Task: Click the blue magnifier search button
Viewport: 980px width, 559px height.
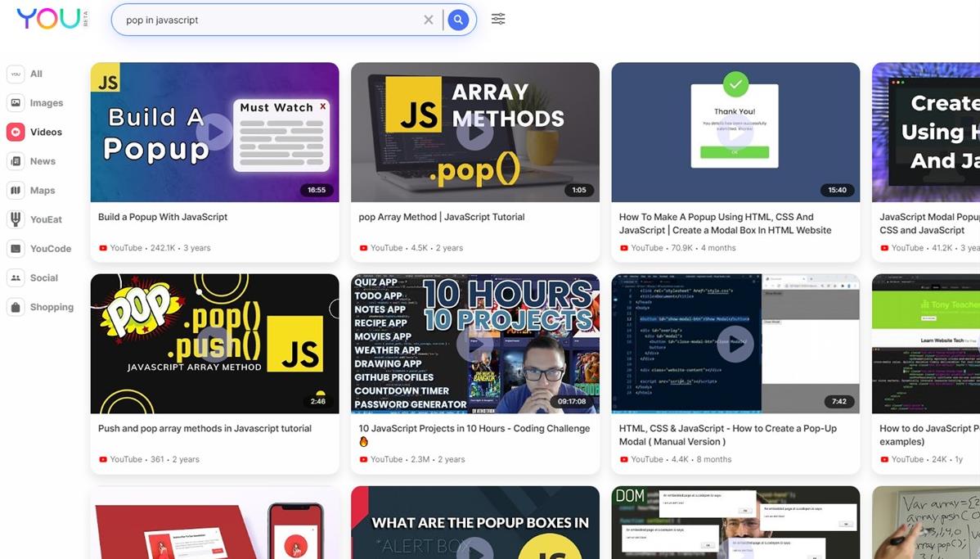Action: click(x=458, y=20)
